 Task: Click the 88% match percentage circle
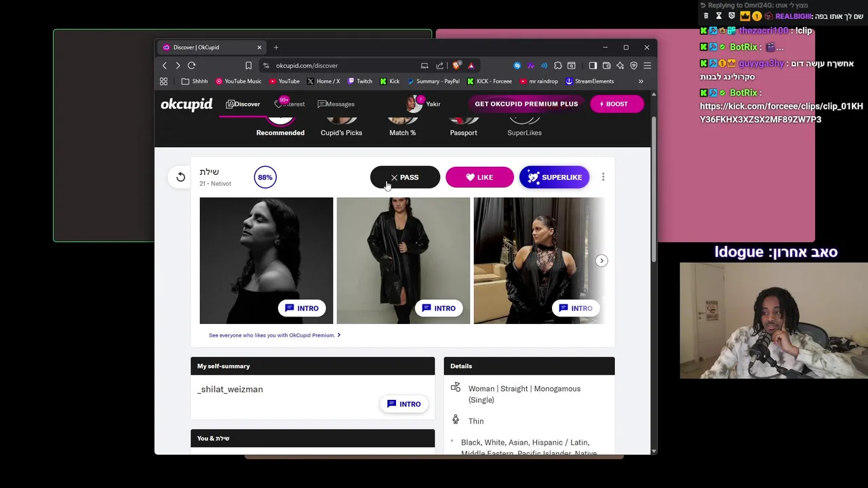265,178
